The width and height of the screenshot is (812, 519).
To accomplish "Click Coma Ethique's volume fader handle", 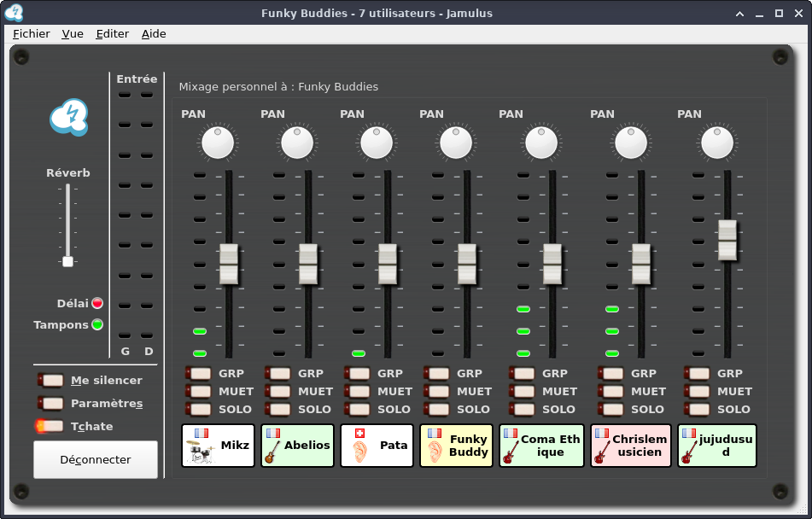I will (552, 264).
